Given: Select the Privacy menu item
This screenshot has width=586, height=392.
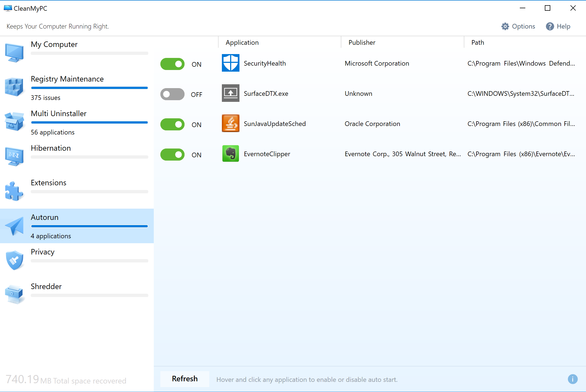Looking at the screenshot, I should point(43,252).
